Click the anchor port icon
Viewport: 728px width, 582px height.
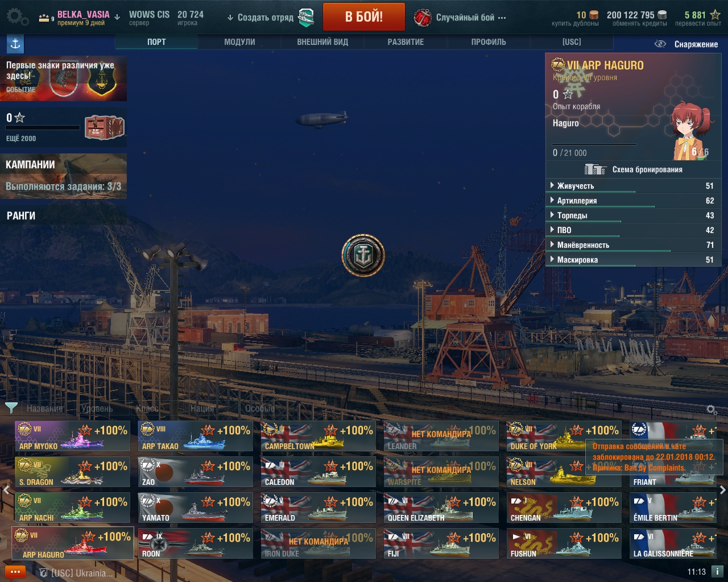15,44
